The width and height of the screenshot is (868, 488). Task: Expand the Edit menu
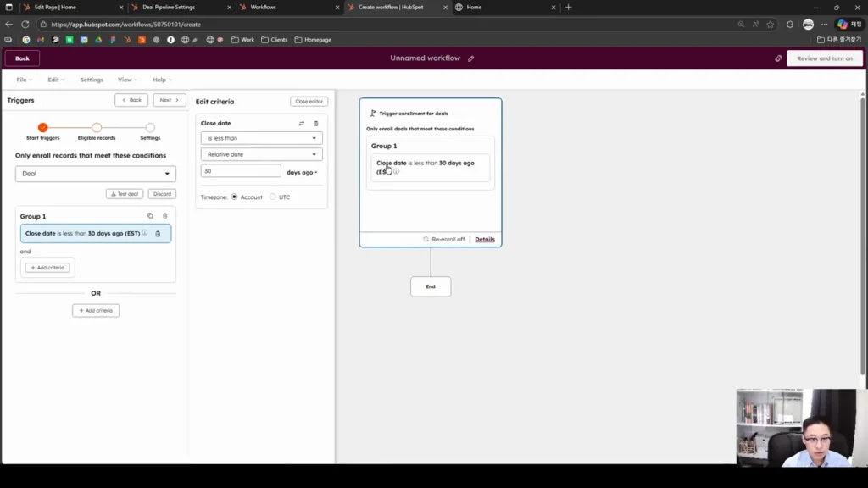(56, 80)
